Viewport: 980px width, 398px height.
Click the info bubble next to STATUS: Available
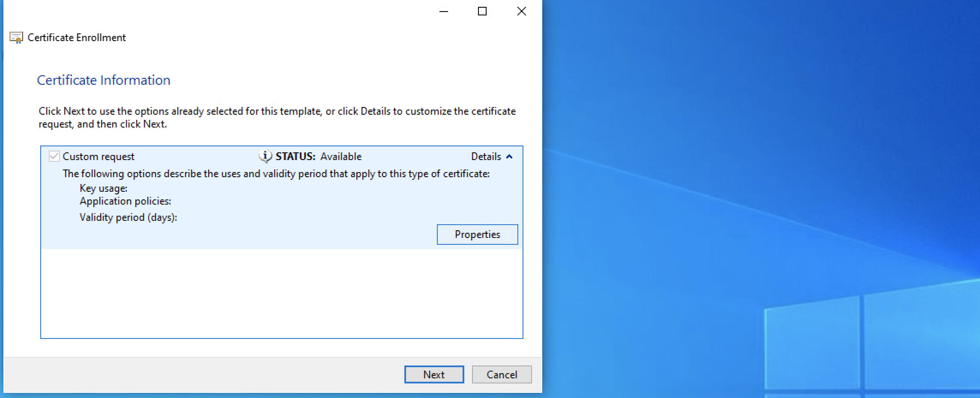click(x=265, y=157)
